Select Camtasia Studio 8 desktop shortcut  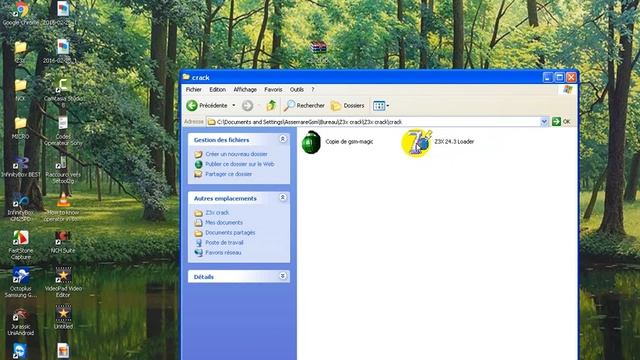[x=63, y=93]
